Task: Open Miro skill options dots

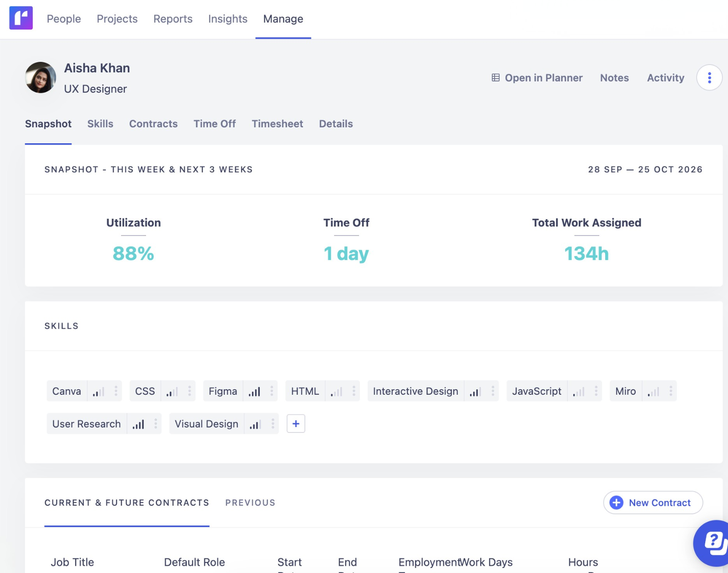Action: (x=671, y=391)
